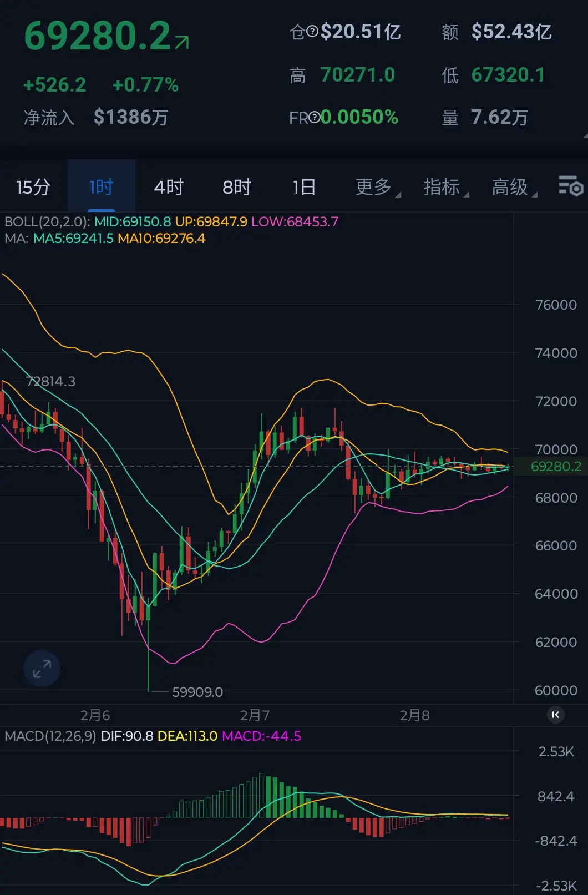This screenshot has width=588, height=895.
Task: Tap the 72814.3 high price marker
Action: (50, 381)
